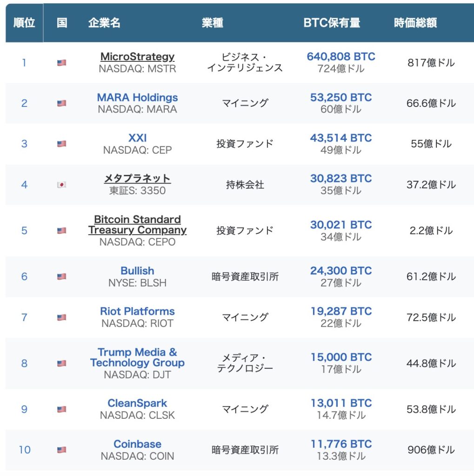
Task: Click the US flag beside MARA Holdings
Action: (61, 103)
